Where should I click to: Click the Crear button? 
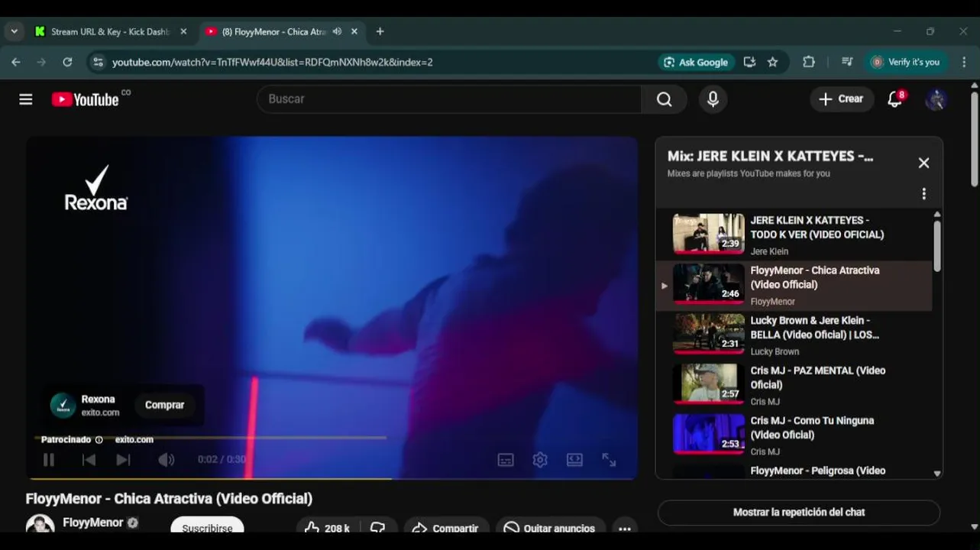[x=842, y=99]
